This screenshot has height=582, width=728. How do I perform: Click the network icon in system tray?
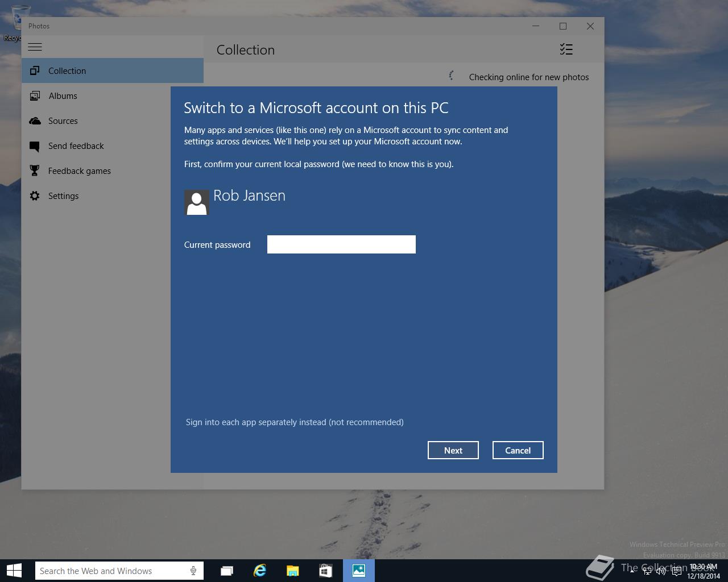click(x=647, y=571)
